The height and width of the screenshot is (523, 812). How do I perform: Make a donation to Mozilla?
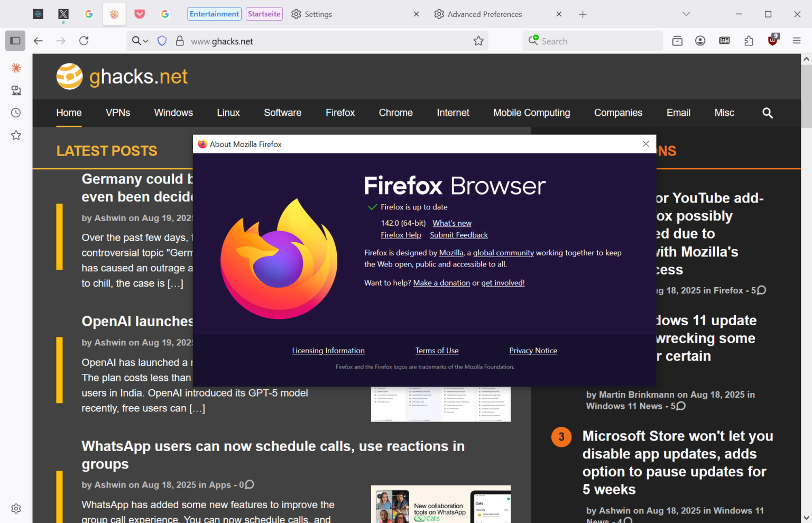441,282
